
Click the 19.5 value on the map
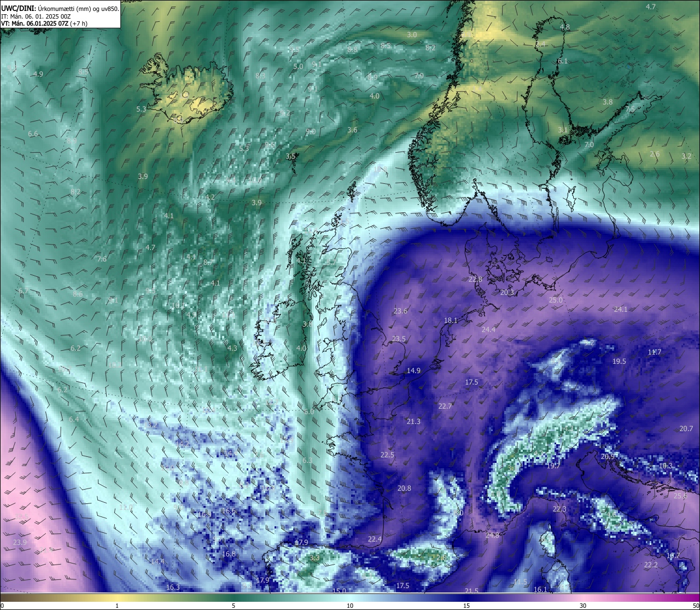pos(619,361)
